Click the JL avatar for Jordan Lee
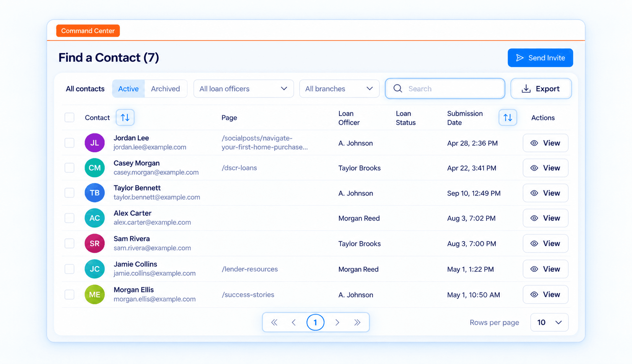The image size is (632, 364). [94, 143]
